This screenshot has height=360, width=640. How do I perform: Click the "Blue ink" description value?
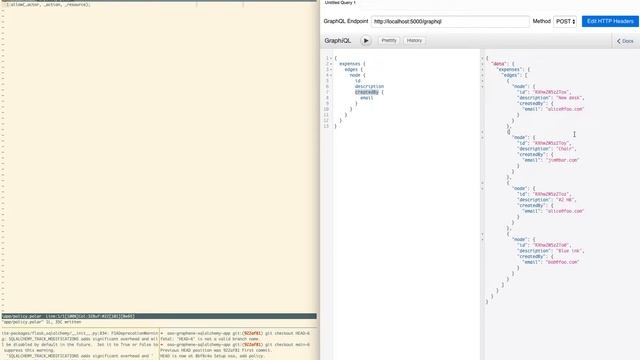(x=569, y=251)
